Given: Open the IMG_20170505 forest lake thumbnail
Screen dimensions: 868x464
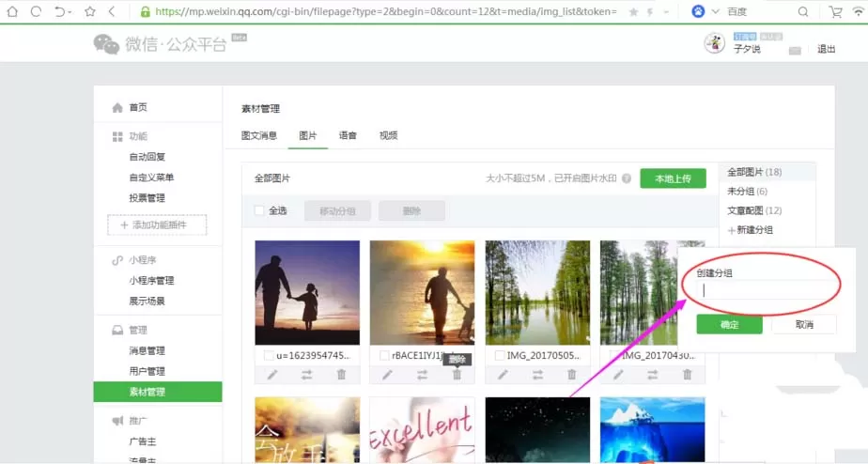Looking at the screenshot, I should coord(537,292).
